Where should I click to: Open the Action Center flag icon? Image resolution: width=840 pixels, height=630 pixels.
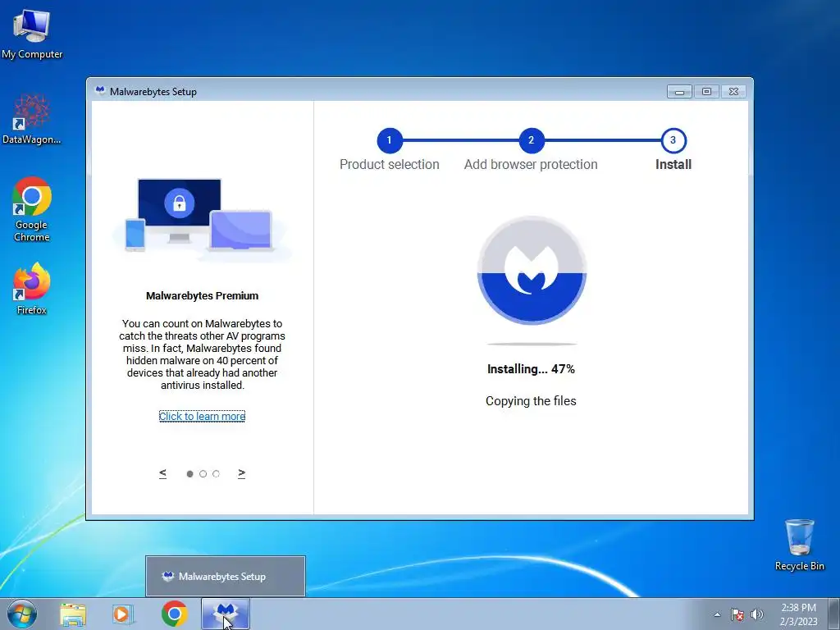pos(737,615)
